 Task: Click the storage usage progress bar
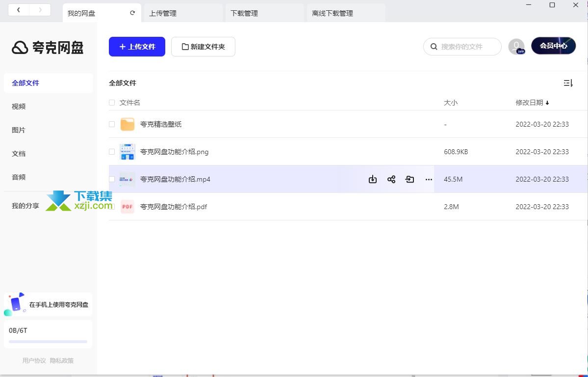point(48,341)
